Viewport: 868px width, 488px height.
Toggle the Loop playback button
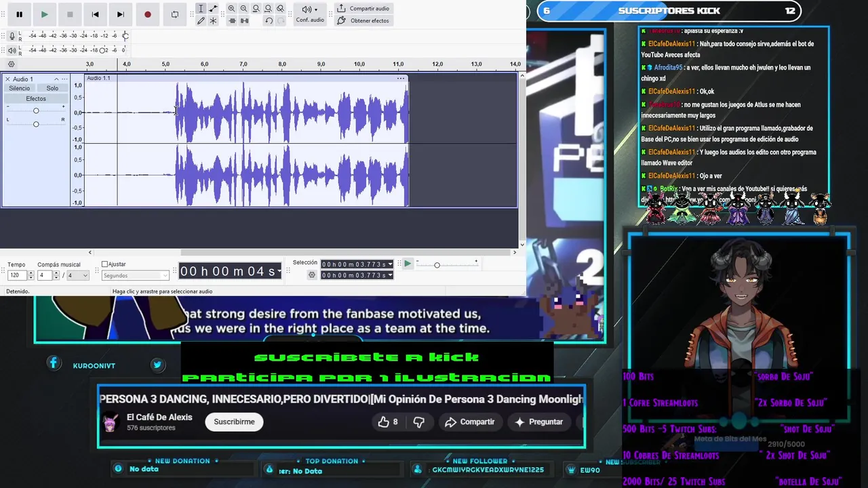[x=175, y=14]
